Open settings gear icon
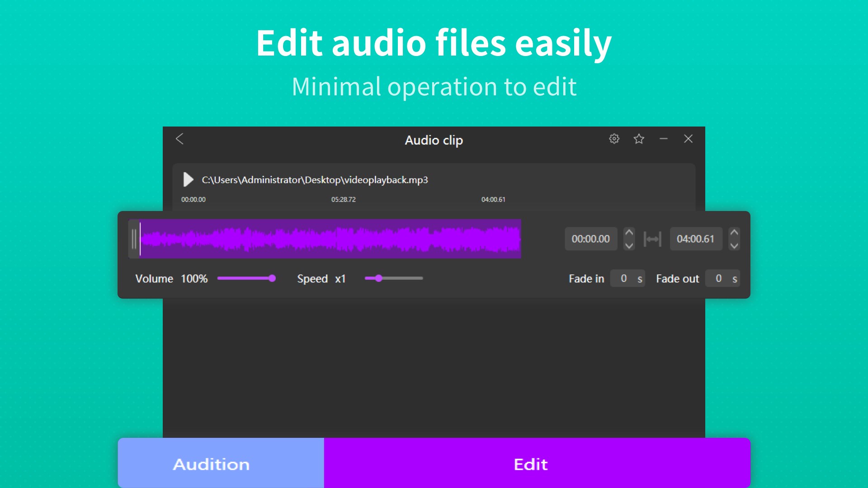This screenshot has width=868, height=488. tap(614, 139)
